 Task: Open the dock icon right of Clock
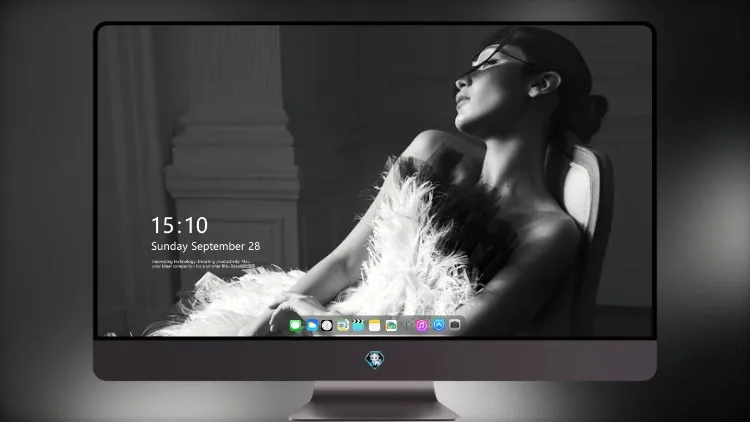(x=342, y=326)
